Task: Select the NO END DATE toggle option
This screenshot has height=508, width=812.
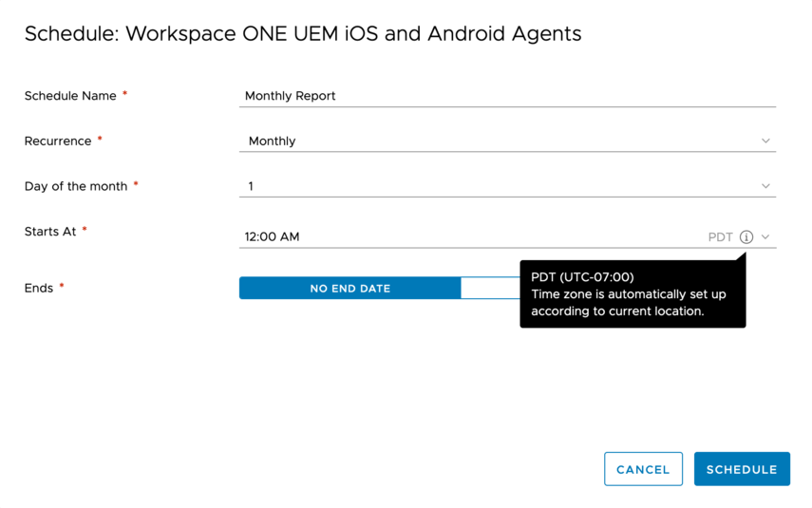Action: 349,289
